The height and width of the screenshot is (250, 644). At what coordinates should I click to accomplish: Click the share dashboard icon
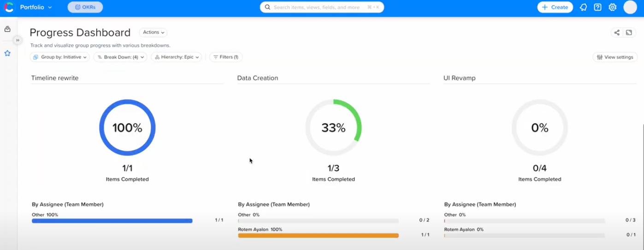pos(617,32)
